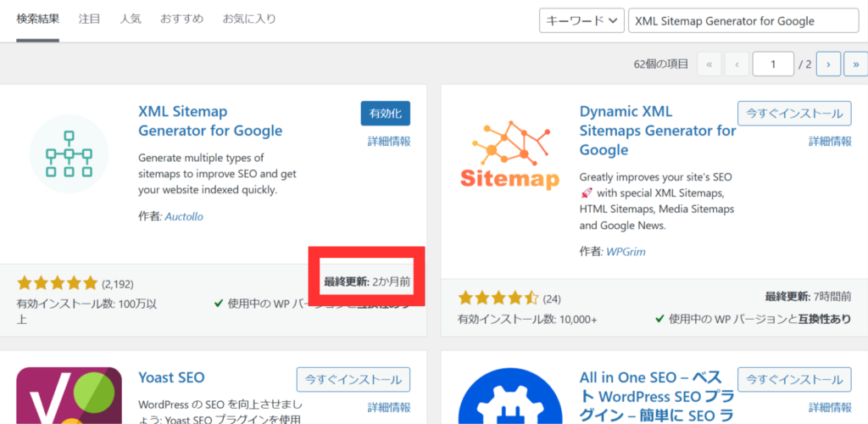The width and height of the screenshot is (868, 424).
Task: Open 詳細情報 for All in One SEO
Action: [x=831, y=407]
